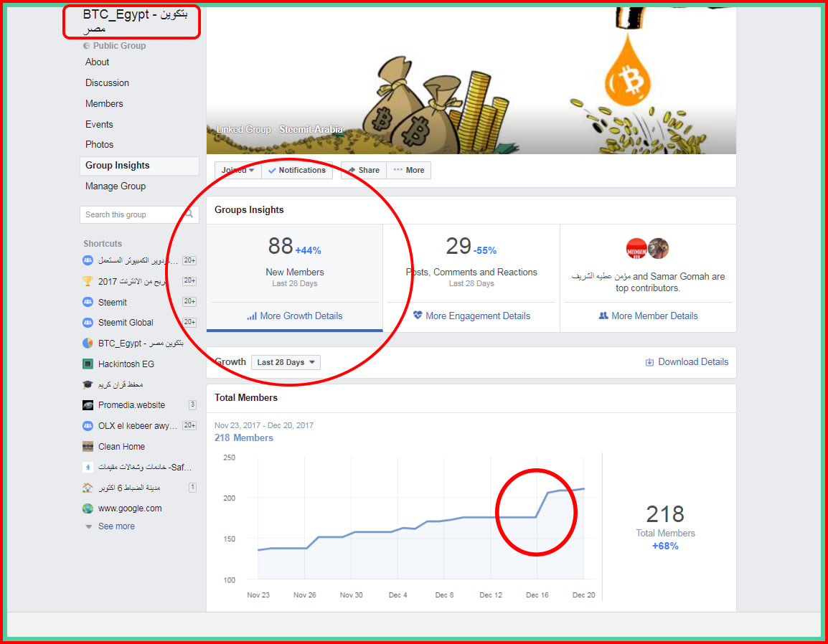828x644 pixels.
Task: Click the heart icon by Engagement Details
Action: click(x=418, y=315)
